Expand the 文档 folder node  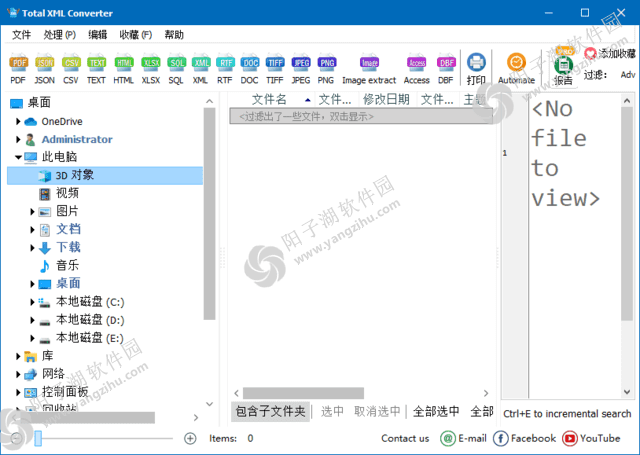32,229
